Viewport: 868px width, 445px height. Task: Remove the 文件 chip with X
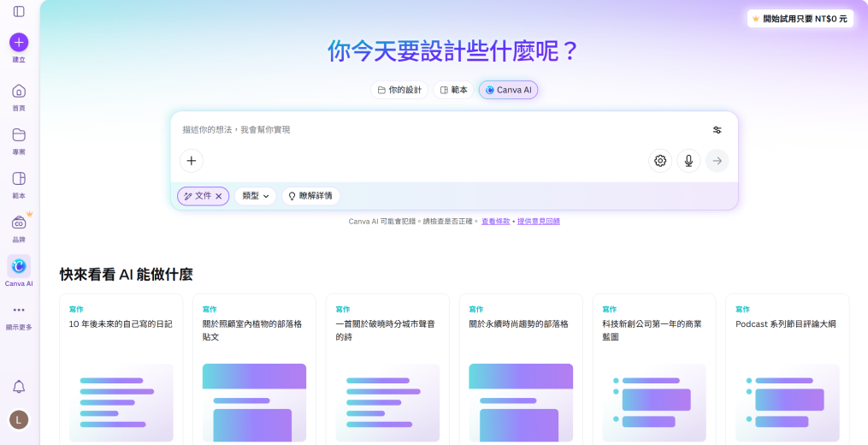tap(219, 196)
